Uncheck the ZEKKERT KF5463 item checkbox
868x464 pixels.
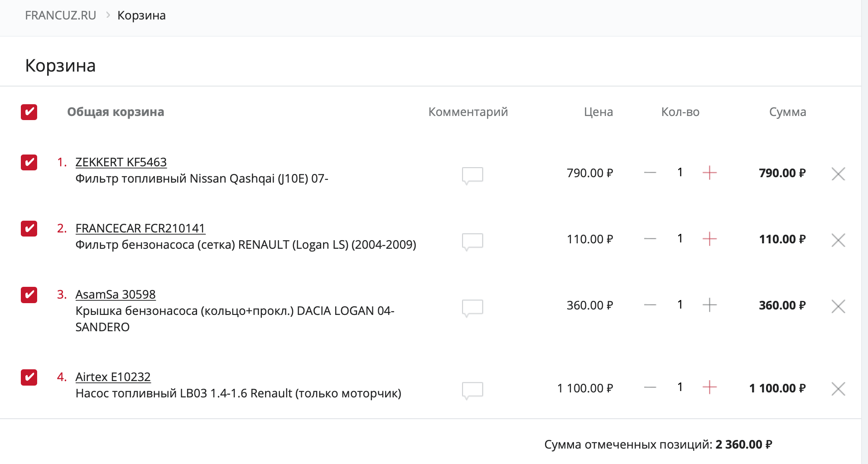tap(29, 162)
